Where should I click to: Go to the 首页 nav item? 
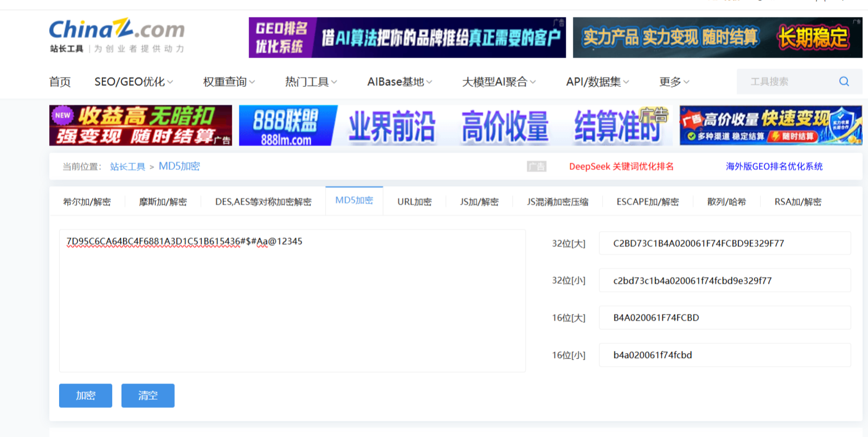click(60, 81)
